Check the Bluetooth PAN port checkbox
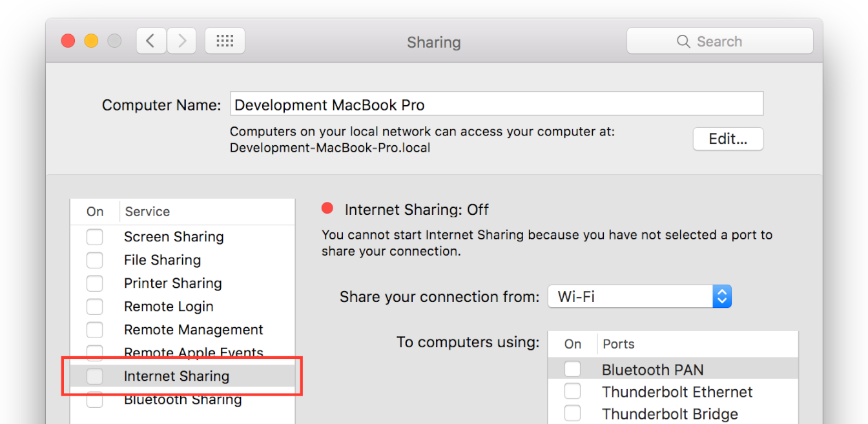This screenshot has width=868, height=424. click(572, 369)
